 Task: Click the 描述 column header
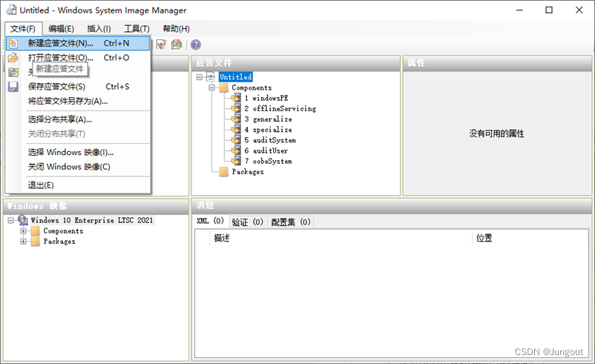(x=341, y=238)
